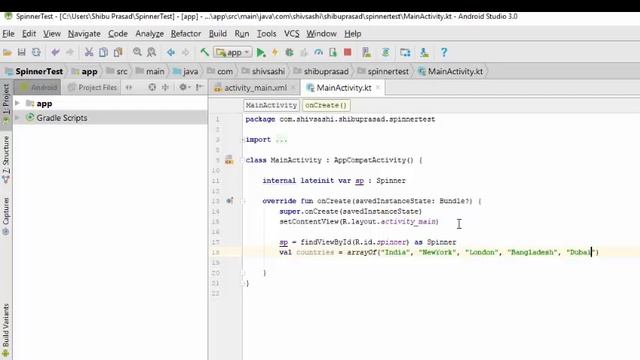Open the File menu

pos(8,34)
